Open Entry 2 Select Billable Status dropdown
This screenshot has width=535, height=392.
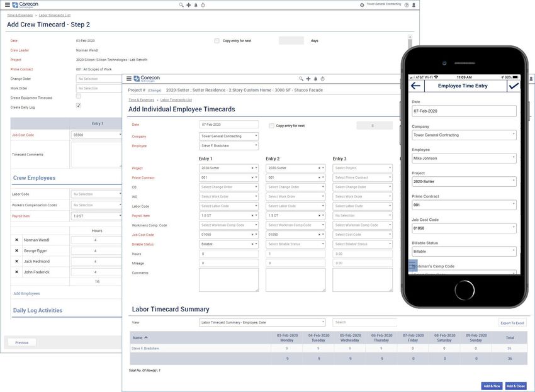coord(295,244)
